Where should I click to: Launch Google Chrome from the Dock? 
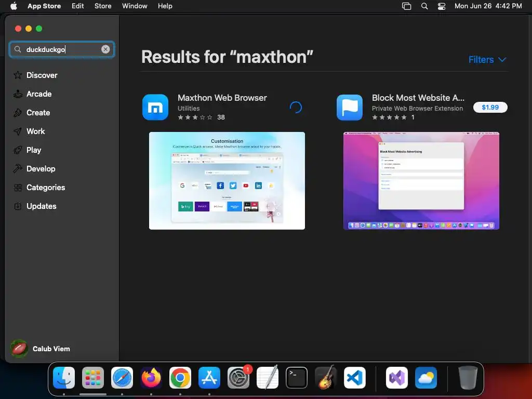pos(180,378)
